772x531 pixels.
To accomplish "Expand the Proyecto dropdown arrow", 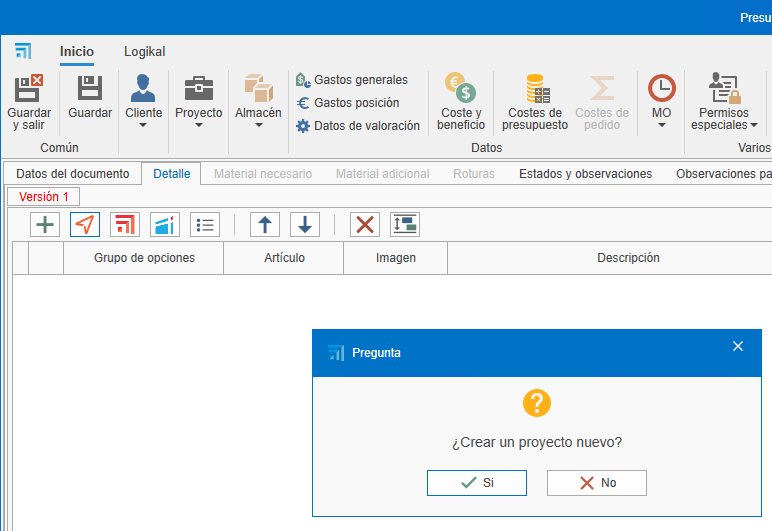I will point(198,125).
